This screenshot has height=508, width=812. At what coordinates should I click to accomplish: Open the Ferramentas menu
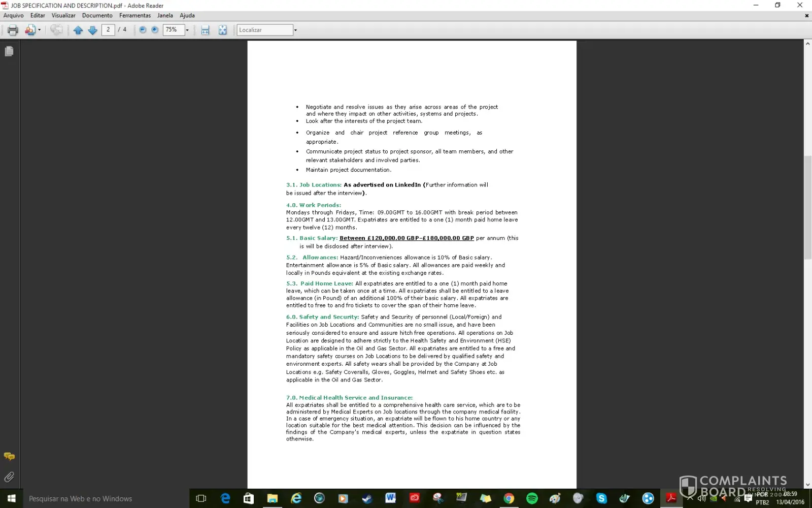point(135,15)
